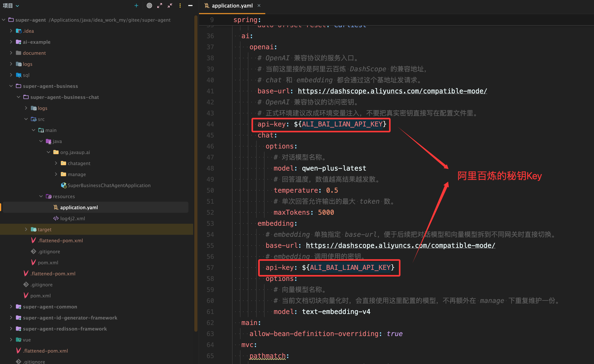594x364 pixels.
Task: Open the project panel options three-dot menu
Action: tap(180, 6)
